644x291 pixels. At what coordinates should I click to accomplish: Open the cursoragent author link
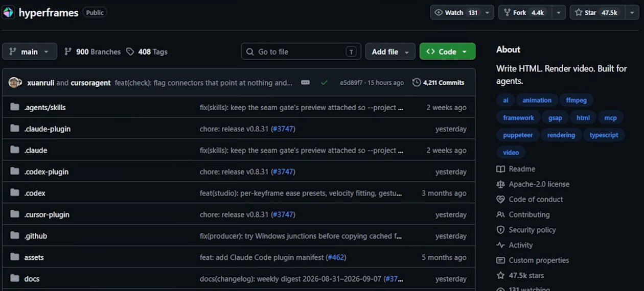click(x=90, y=83)
